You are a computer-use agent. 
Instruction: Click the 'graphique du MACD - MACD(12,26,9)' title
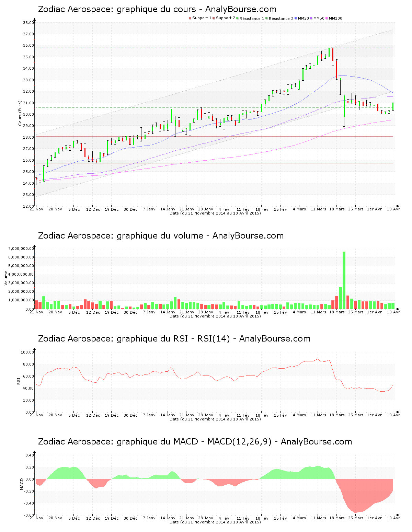195,442
